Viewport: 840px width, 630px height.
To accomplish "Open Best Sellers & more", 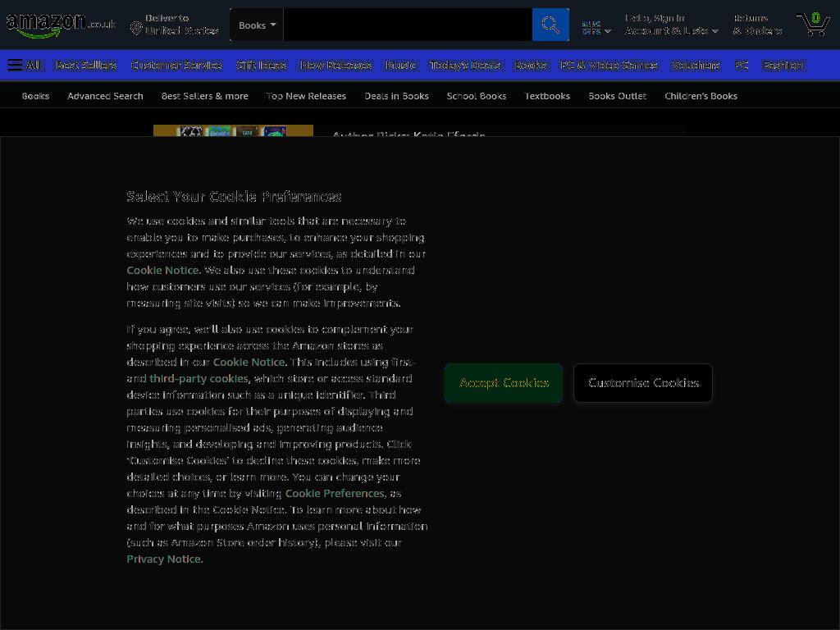I will (204, 96).
